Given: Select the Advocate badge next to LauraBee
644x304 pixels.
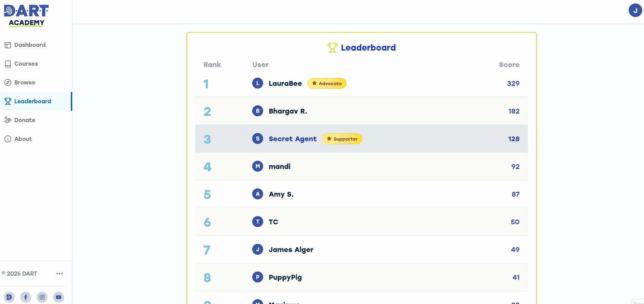Looking at the screenshot, I should (x=327, y=83).
